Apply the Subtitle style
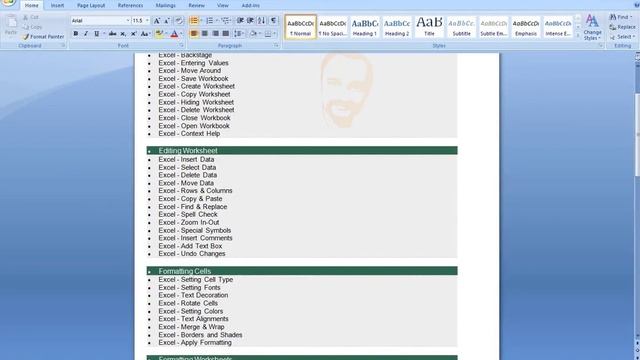The image size is (640, 360). pos(461,27)
